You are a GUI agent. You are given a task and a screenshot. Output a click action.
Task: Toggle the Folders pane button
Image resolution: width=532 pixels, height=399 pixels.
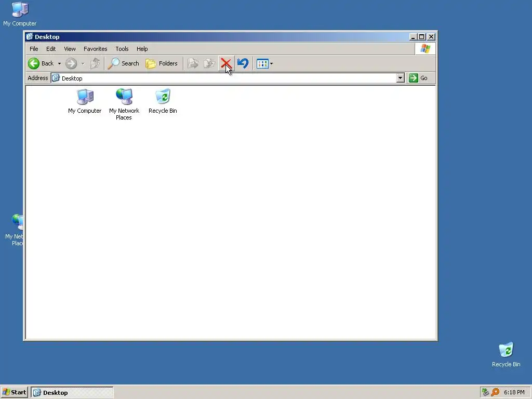click(x=162, y=63)
